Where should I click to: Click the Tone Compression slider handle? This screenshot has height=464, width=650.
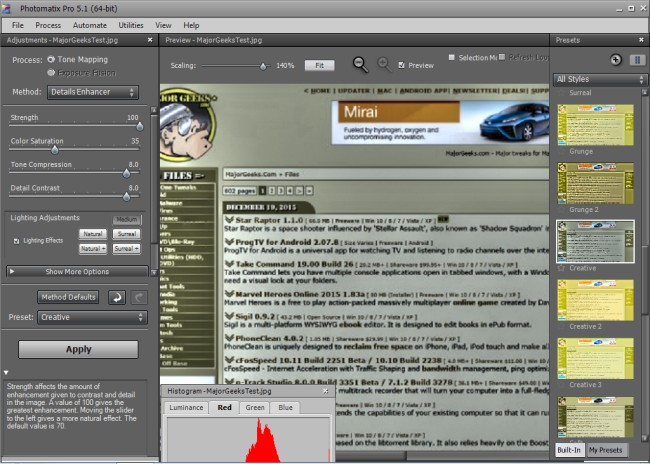(x=126, y=174)
